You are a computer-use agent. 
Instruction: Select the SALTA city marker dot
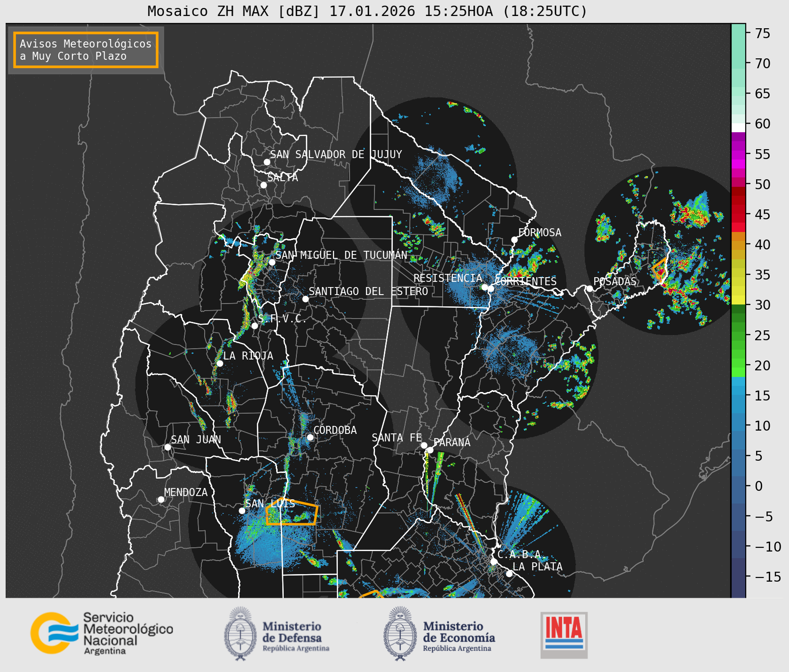[263, 185]
